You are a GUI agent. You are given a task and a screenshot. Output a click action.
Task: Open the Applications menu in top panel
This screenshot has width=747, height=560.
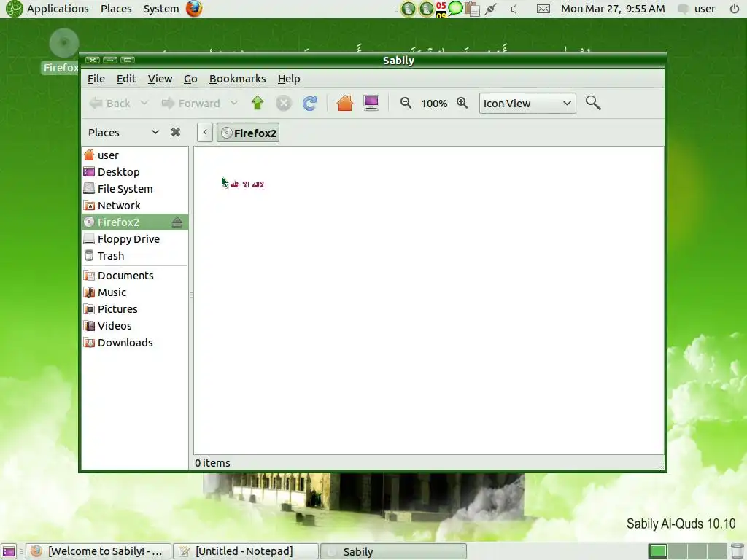[58, 9]
